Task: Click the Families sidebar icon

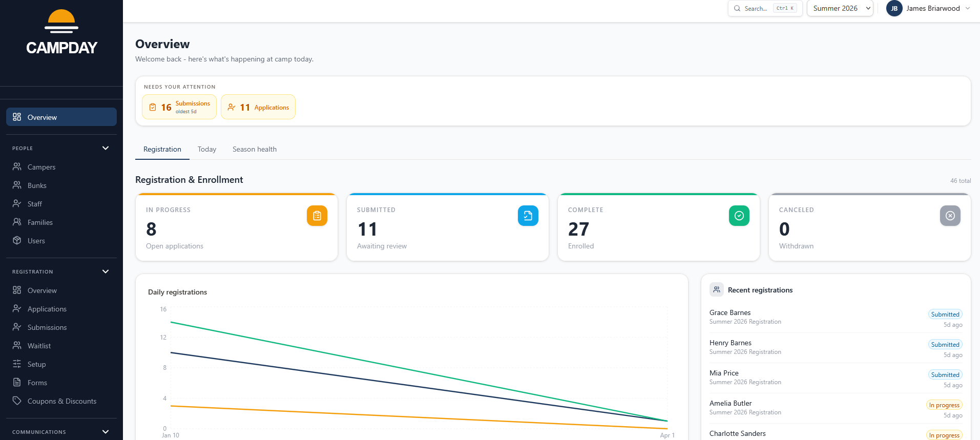Action: (17, 222)
